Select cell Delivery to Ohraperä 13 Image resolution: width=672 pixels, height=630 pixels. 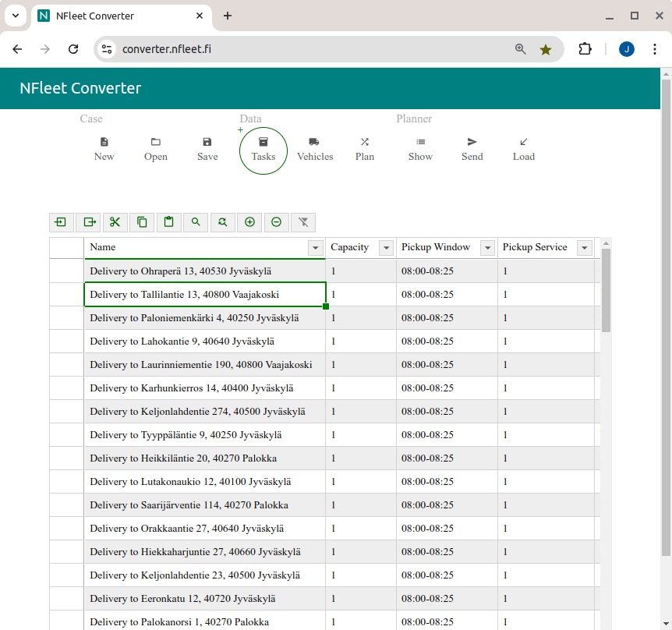point(205,271)
